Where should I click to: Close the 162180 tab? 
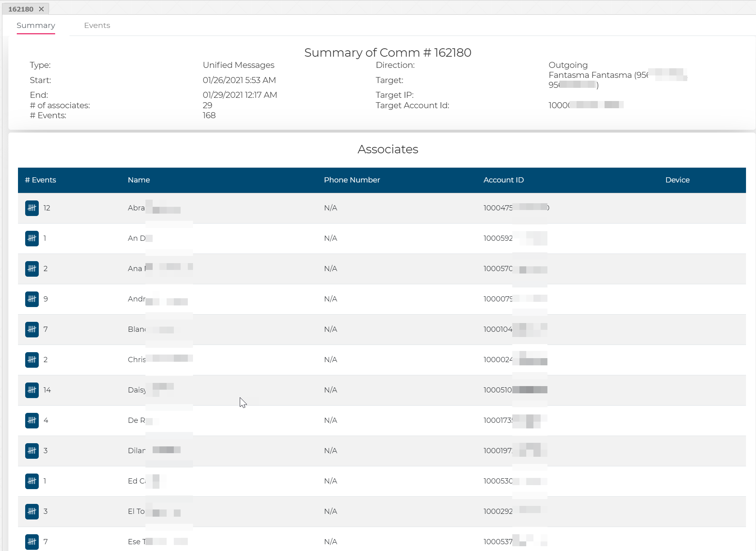(x=42, y=9)
